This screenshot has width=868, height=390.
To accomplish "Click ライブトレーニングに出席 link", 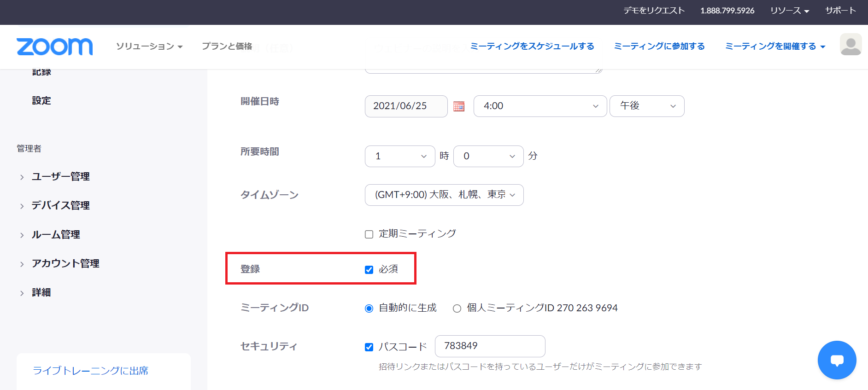I will tap(90, 371).
